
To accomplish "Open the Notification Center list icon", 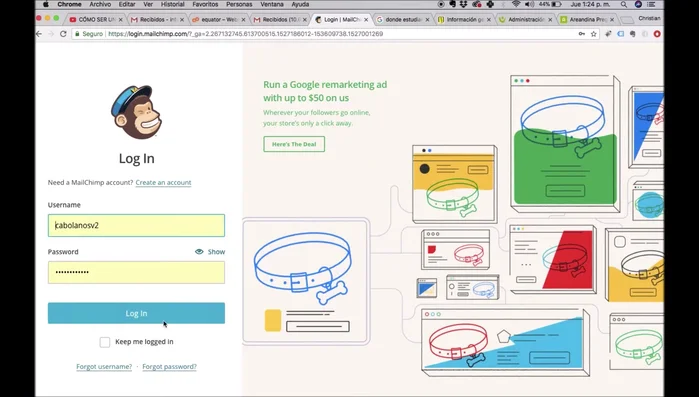I will (x=651, y=4).
